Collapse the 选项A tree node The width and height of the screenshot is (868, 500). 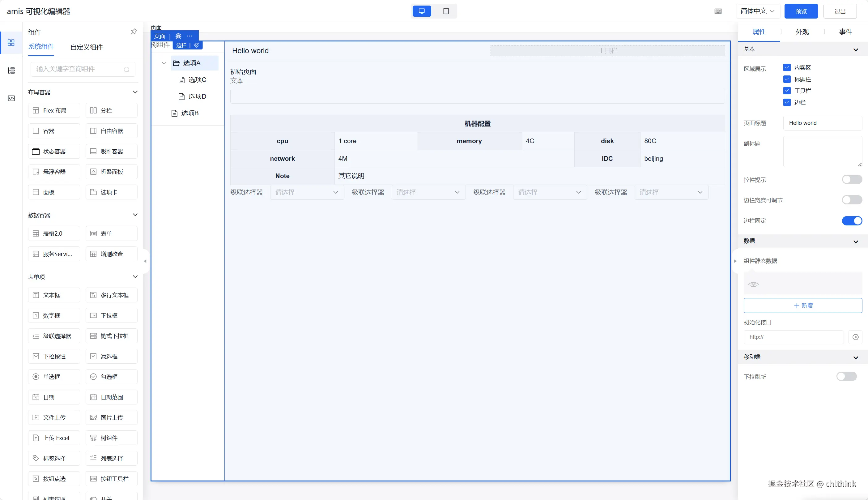pyautogui.click(x=164, y=63)
